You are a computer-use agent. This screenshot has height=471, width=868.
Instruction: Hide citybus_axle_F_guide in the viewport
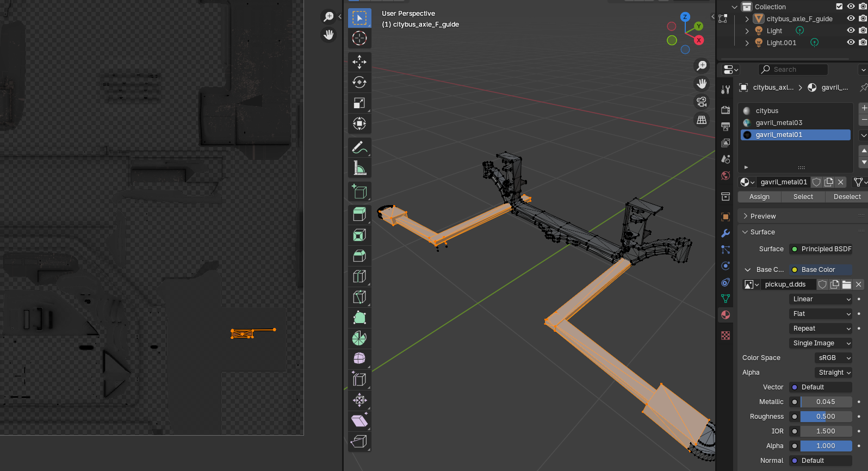(x=851, y=18)
